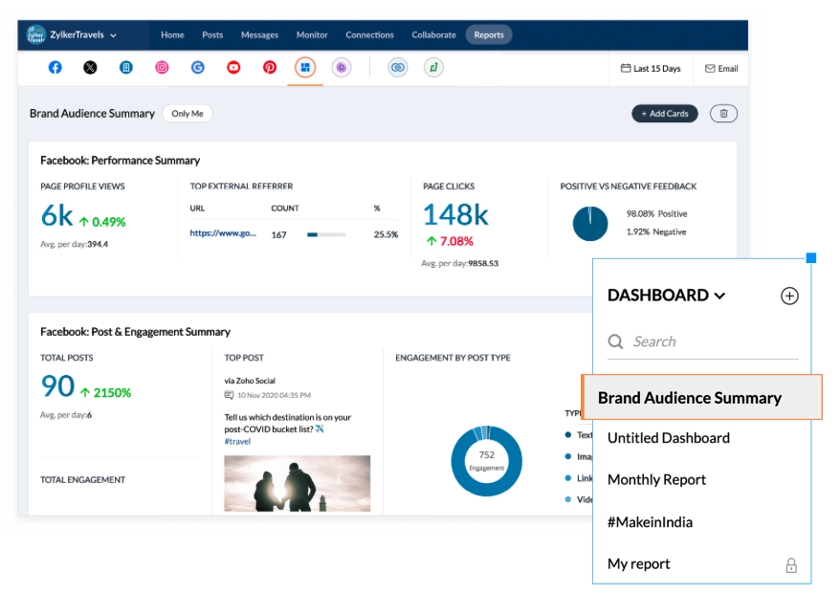The width and height of the screenshot is (840, 616).
Task: Open the Last 15 Days date selector
Action: coord(650,67)
